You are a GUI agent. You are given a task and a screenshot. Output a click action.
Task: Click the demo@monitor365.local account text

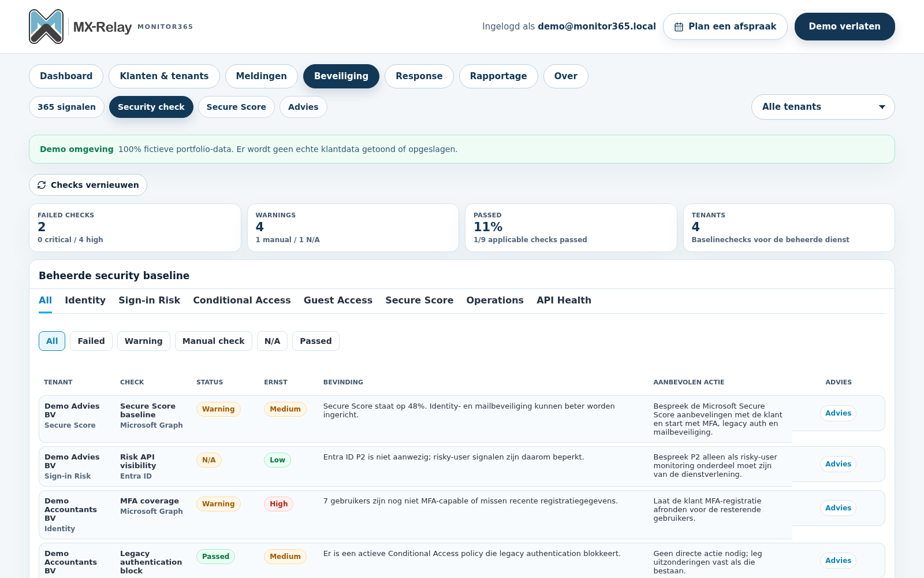click(597, 27)
